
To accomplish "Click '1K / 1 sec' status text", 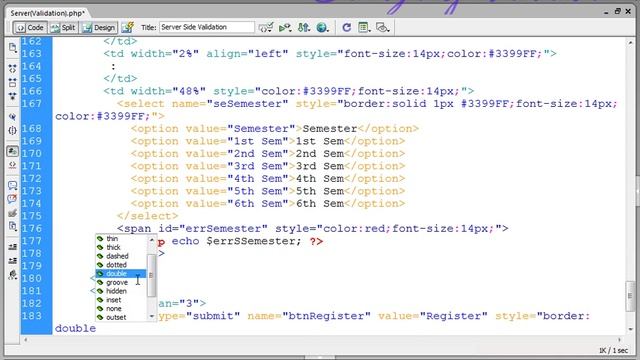I will [613, 351].
